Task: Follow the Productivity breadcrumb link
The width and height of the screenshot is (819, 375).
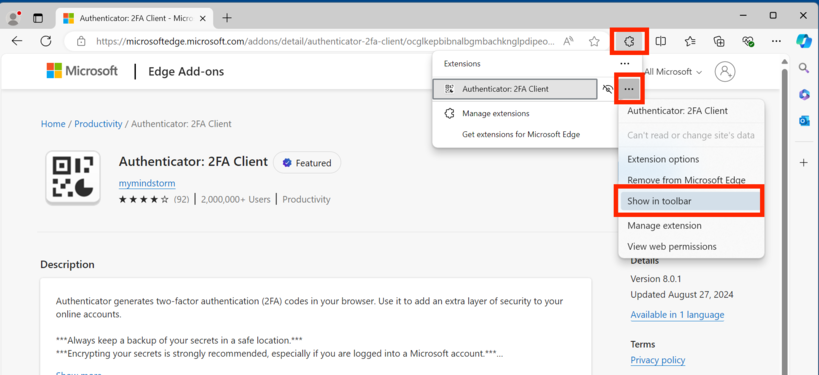Action: (x=98, y=124)
